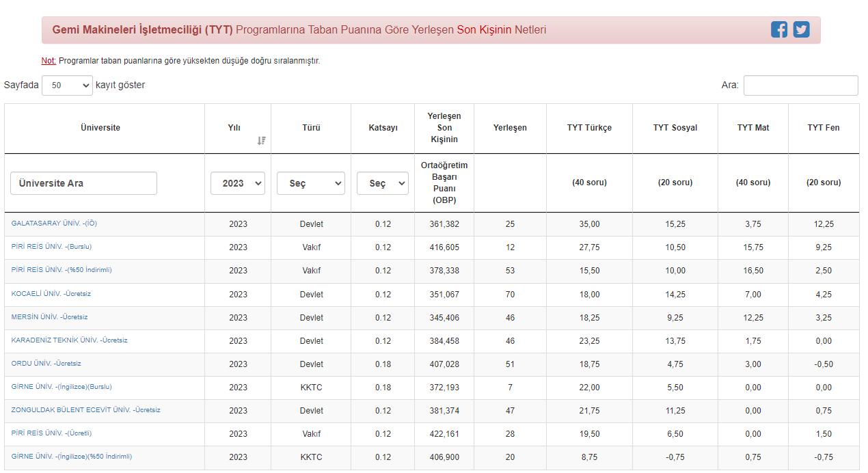This screenshot has width=868, height=473.
Task: Open the Türü filter dropdown
Action: coord(311,183)
